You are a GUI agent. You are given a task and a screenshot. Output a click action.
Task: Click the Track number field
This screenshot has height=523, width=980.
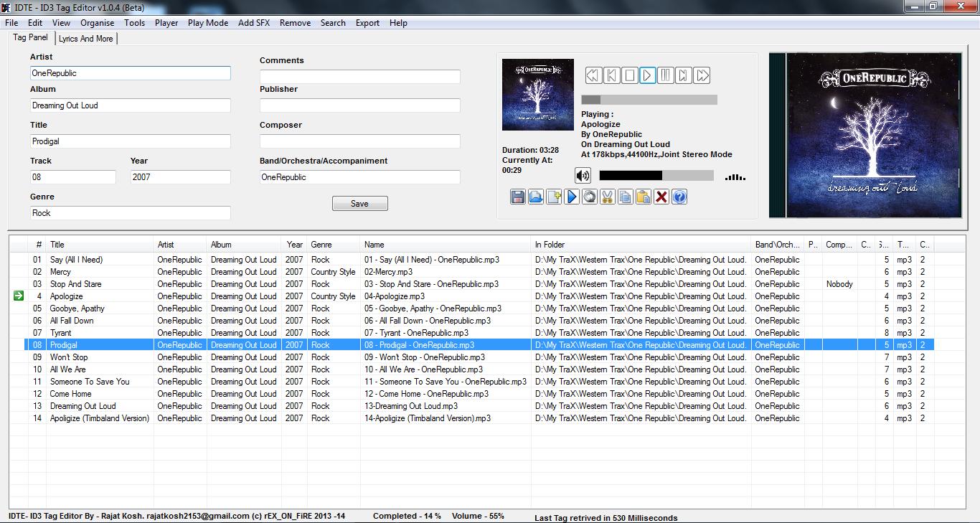pyautogui.click(x=73, y=176)
